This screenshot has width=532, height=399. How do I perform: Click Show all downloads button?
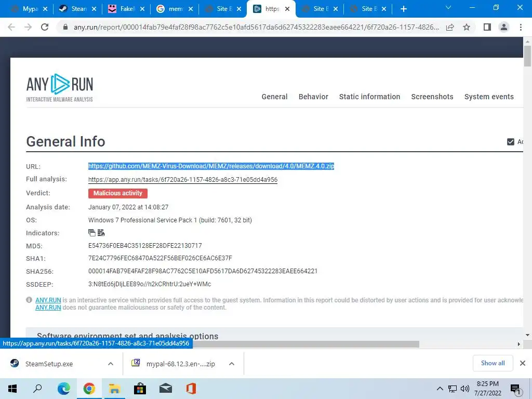(x=493, y=363)
